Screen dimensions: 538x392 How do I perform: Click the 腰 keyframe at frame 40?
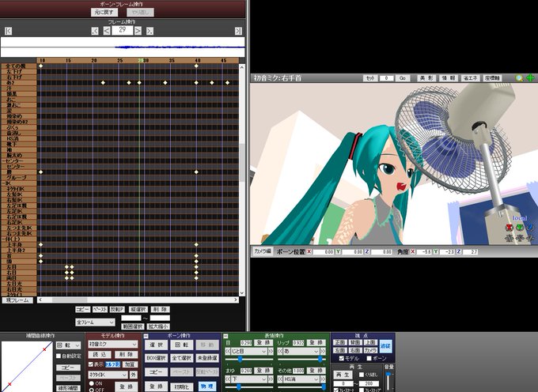coord(196,172)
